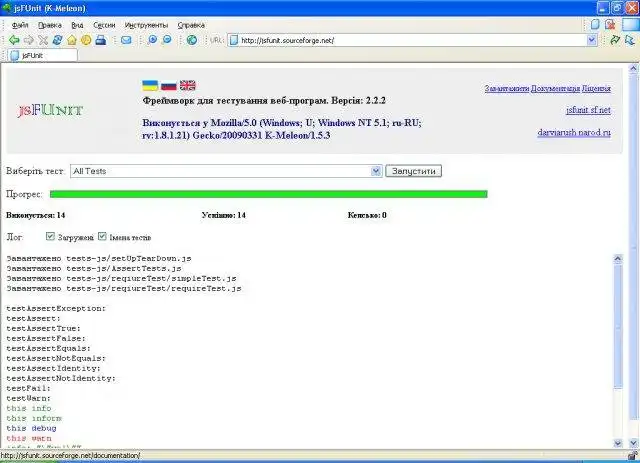Screen dimensions: 640x463
Task: Close the tab with the red X page icon
Action: point(610,24)
